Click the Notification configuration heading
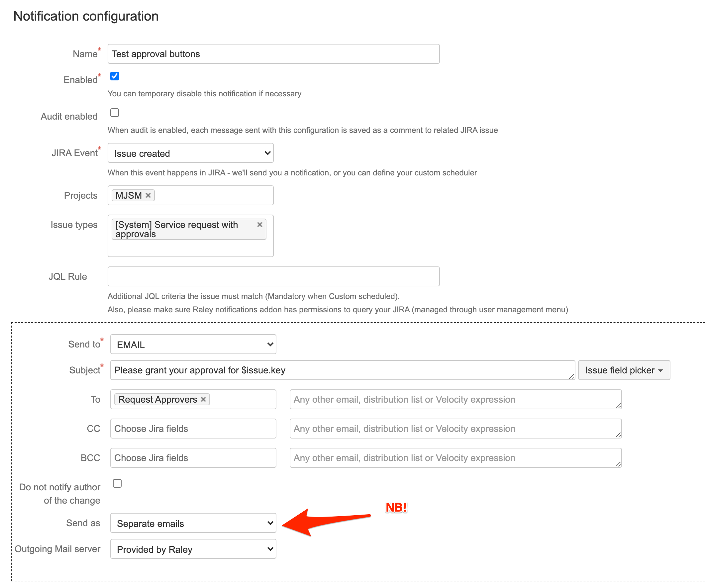This screenshot has height=588, width=705. click(x=86, y=16)
